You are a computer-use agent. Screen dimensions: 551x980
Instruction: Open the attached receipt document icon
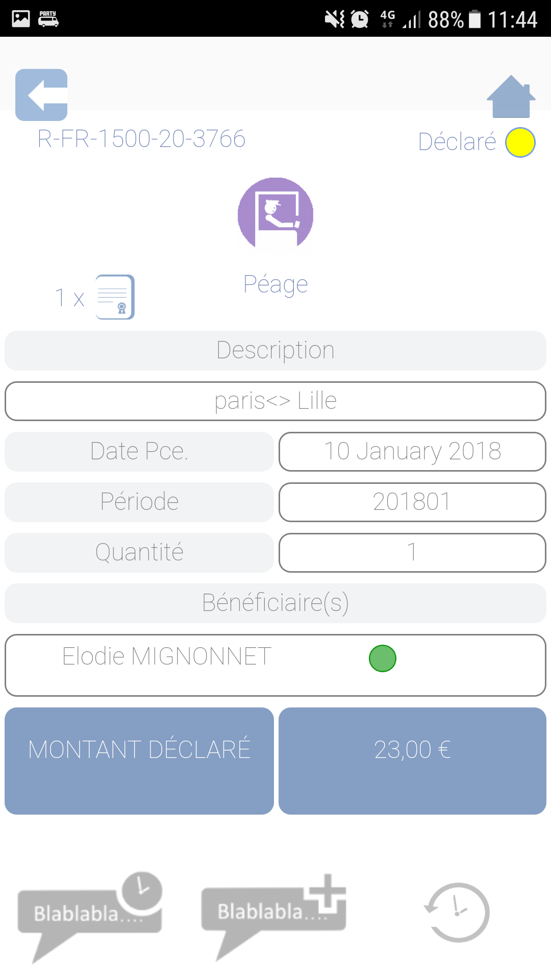pyautogui.click(x=115, y=297)
